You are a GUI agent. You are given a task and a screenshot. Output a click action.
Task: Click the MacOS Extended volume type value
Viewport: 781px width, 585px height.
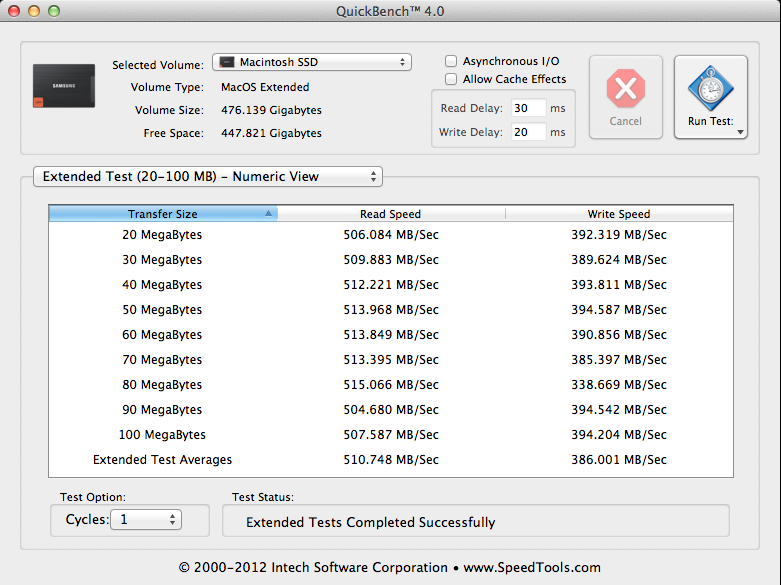(265, 87)
